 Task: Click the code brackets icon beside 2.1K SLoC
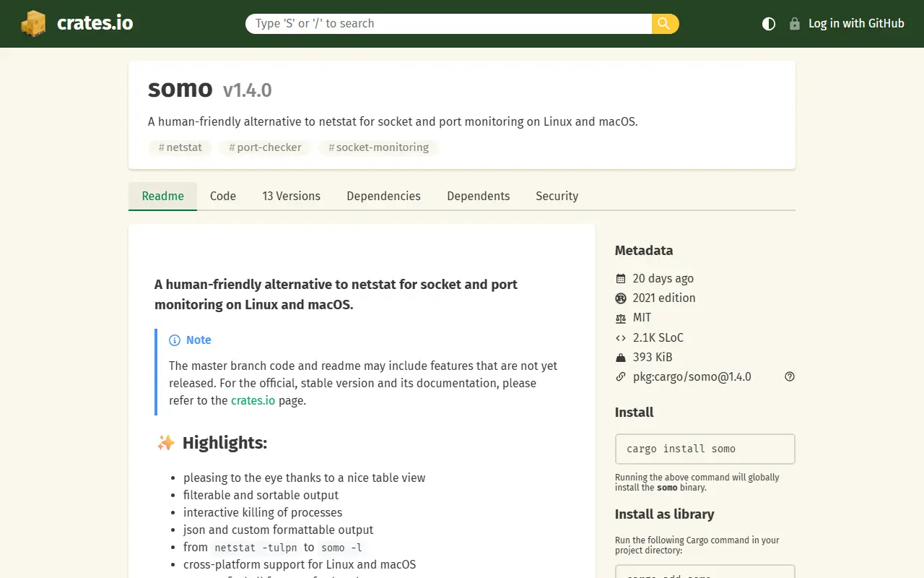coord(621,337)
